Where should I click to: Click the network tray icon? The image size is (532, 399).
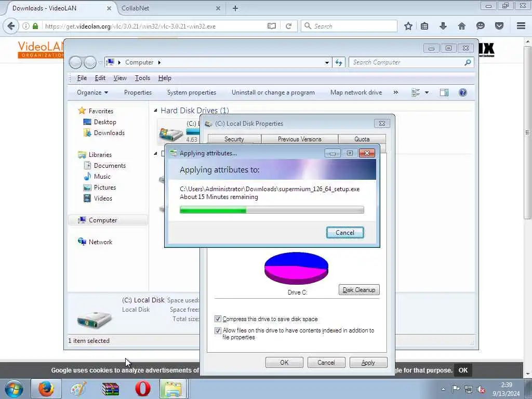click(x=469, y=390)
